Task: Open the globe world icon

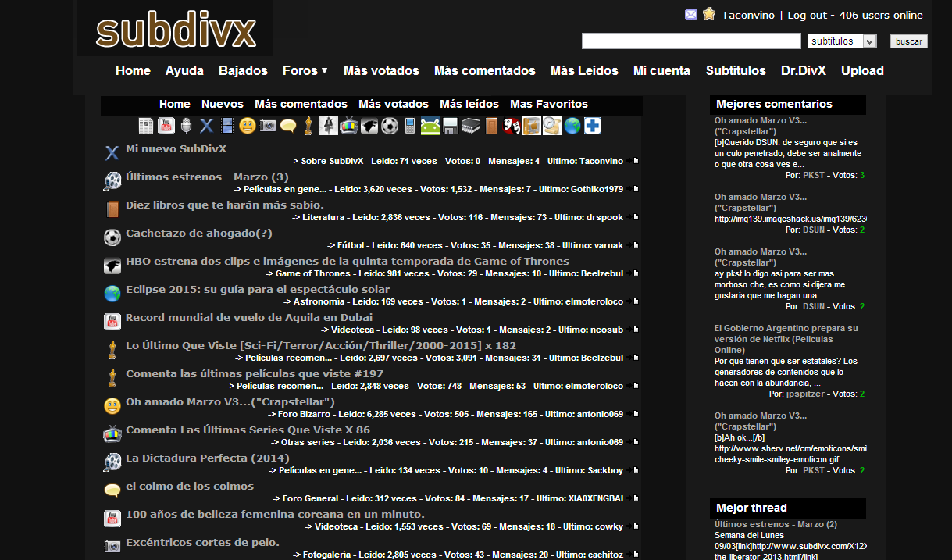Action: click(x=572, y=125)
